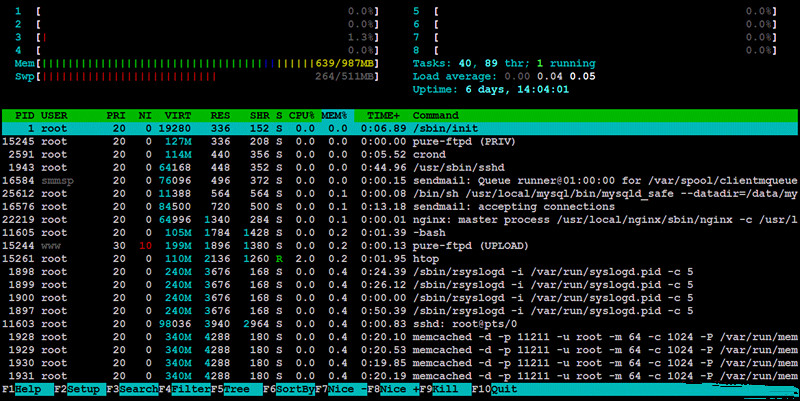The height and width of the screenshot is (401, 800).
Task: Click the CPU 8 meter bar
Action: [x=594, y=51]
